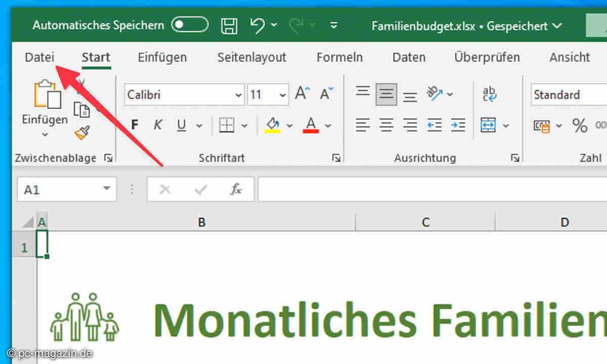607x364 pixels.
Task: Apply yellow fill color to cell
Action: pos(273,125)
